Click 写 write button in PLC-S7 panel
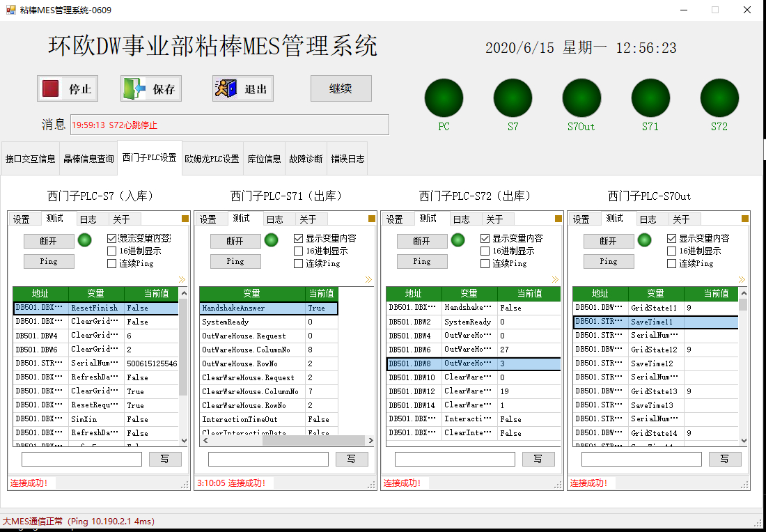 (x=165, y=459)
